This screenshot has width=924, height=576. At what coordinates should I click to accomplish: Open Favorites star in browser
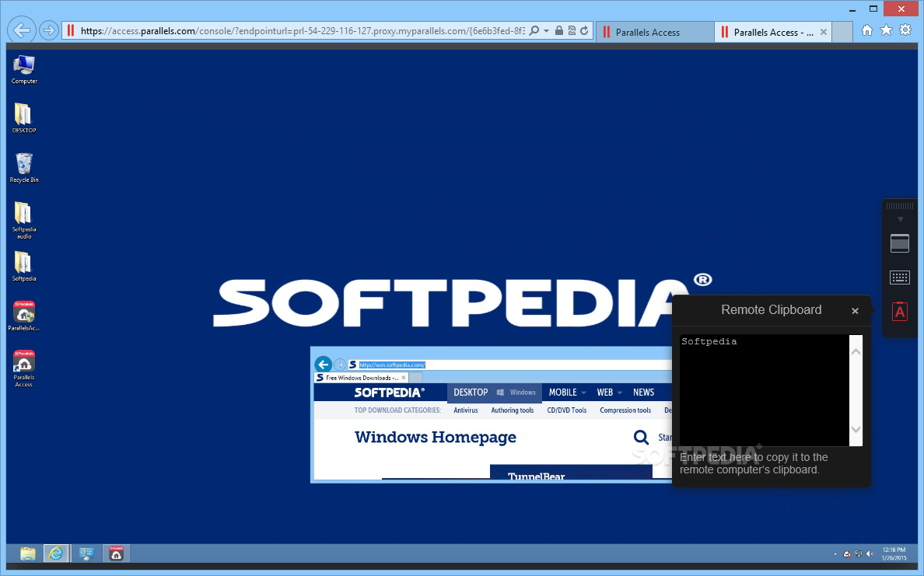tap(886, 30)
